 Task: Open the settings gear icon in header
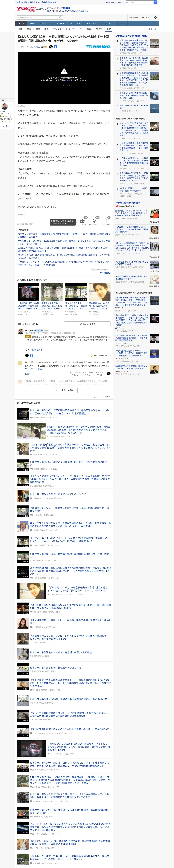155,18
